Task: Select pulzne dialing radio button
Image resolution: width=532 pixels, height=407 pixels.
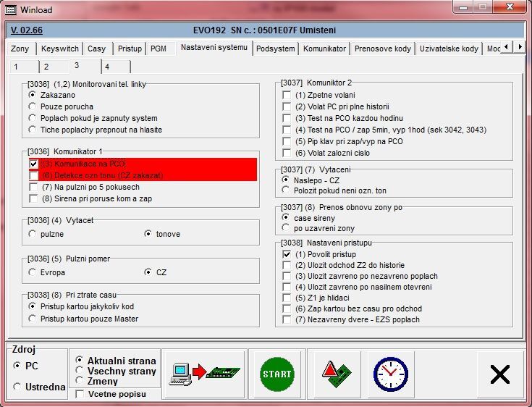Action: pyautogui.click(x=33, y=234)
